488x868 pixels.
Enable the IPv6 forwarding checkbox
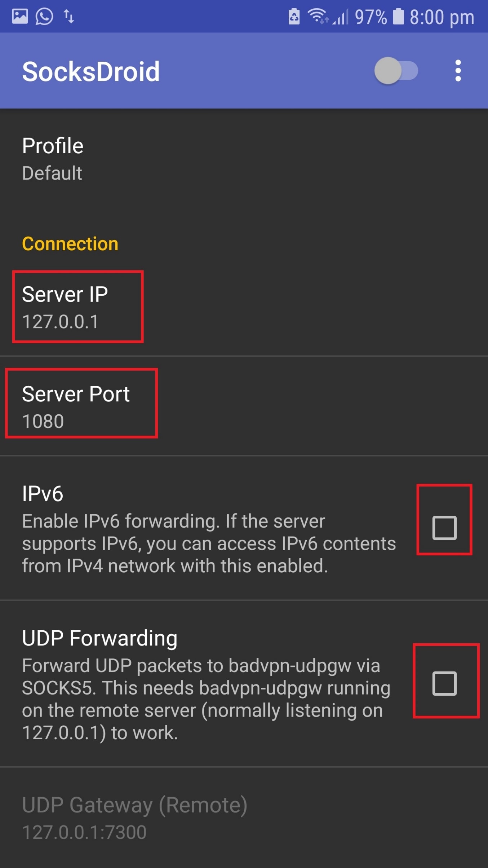click(444, 529)
